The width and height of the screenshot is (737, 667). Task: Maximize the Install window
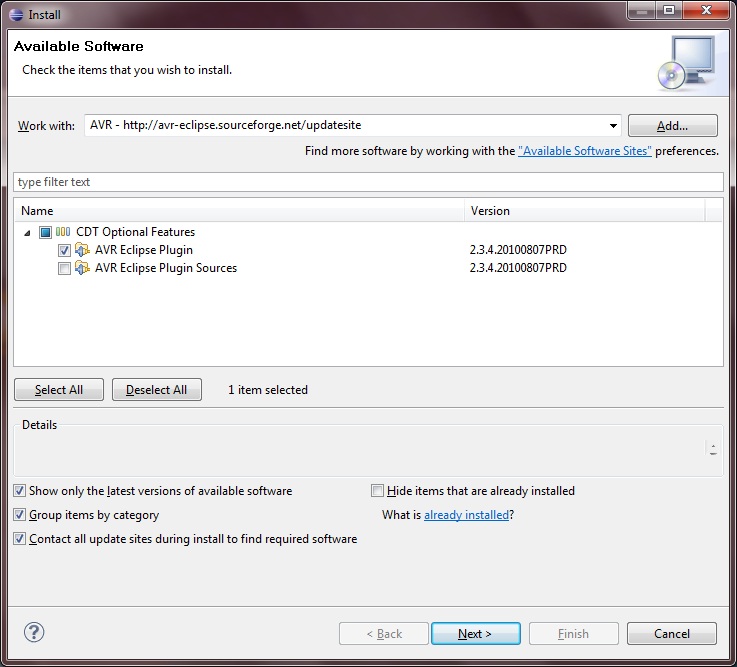[x=669, y=10]
